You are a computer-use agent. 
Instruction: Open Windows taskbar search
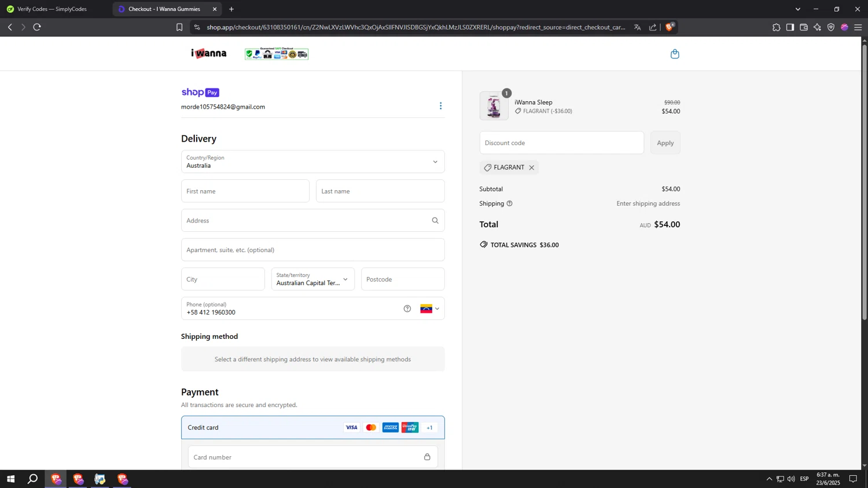[33, 479]
